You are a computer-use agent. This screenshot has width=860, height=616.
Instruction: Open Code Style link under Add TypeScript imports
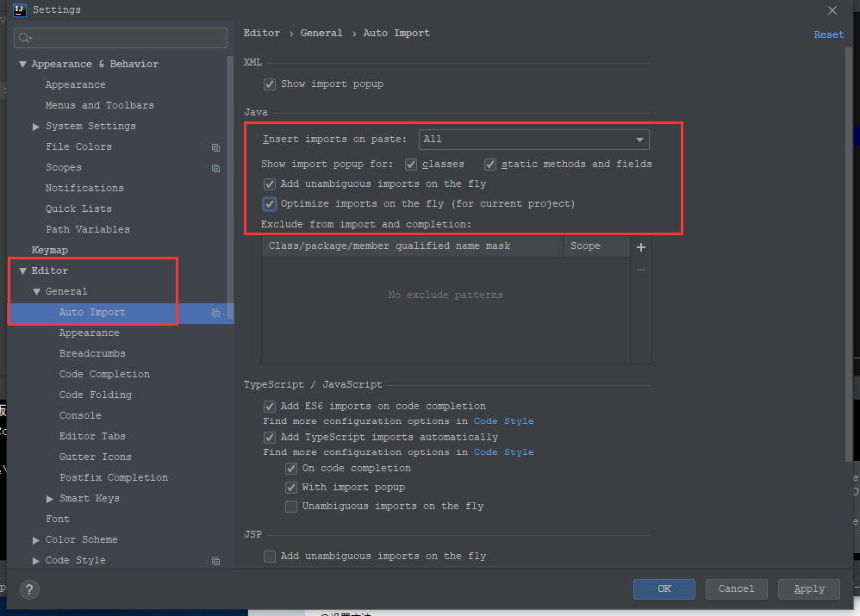[x=503, y=452]
